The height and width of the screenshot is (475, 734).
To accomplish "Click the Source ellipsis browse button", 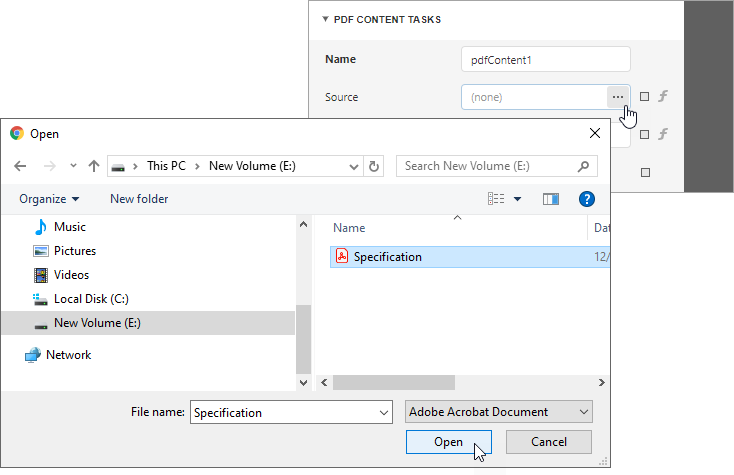I will coord(618,97).
